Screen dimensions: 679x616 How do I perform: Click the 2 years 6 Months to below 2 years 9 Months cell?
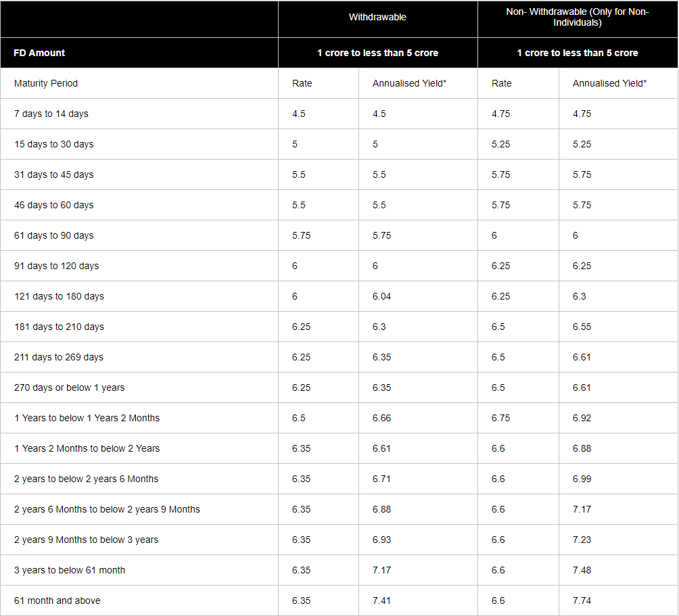[139, 510]
